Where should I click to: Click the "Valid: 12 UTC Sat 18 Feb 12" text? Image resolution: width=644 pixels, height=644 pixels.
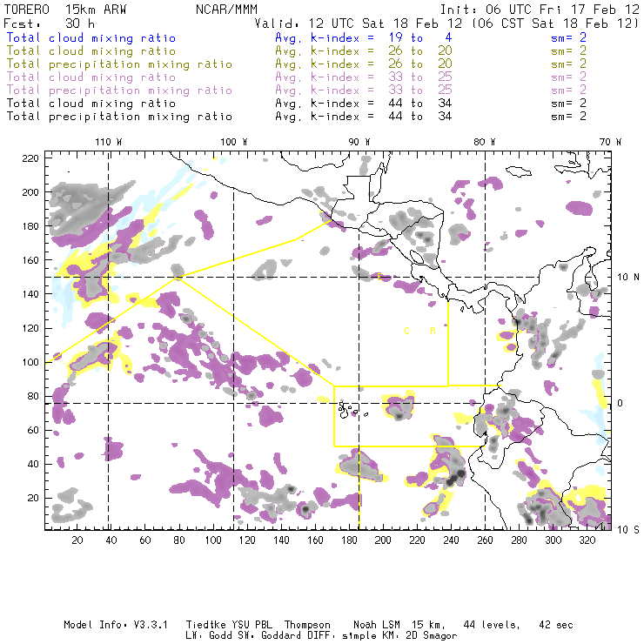(x=359, y=23)
